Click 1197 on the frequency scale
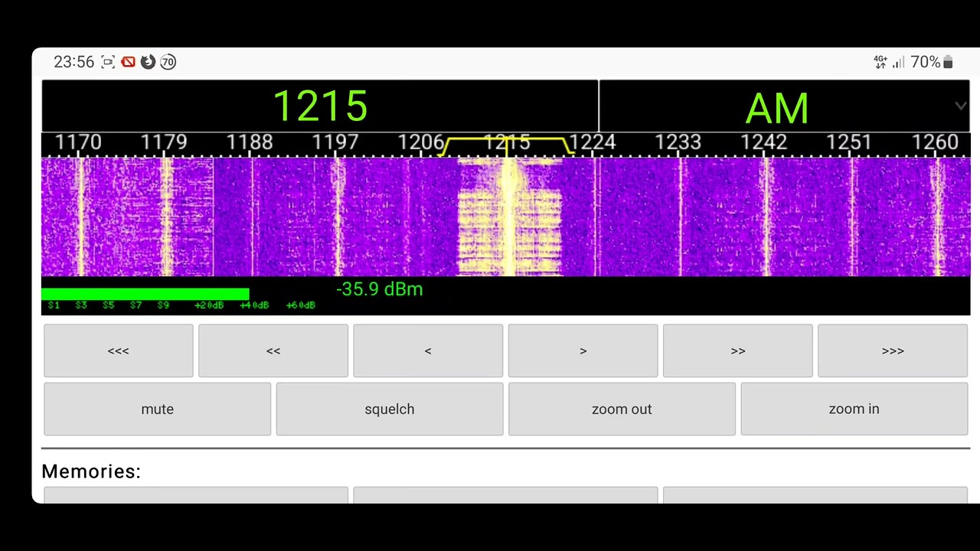The height and width of the screenshot is (551, 980). pyautogui.click(x=335, y=143)
